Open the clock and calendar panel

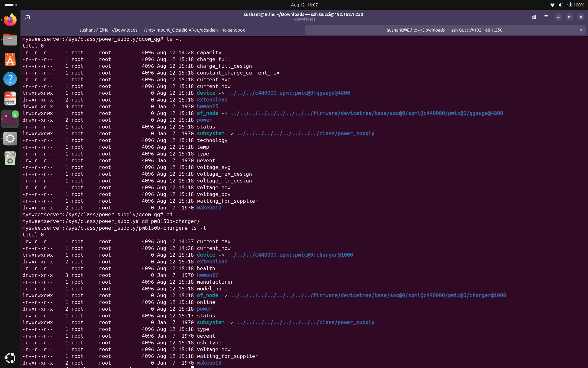pos(304,5)
